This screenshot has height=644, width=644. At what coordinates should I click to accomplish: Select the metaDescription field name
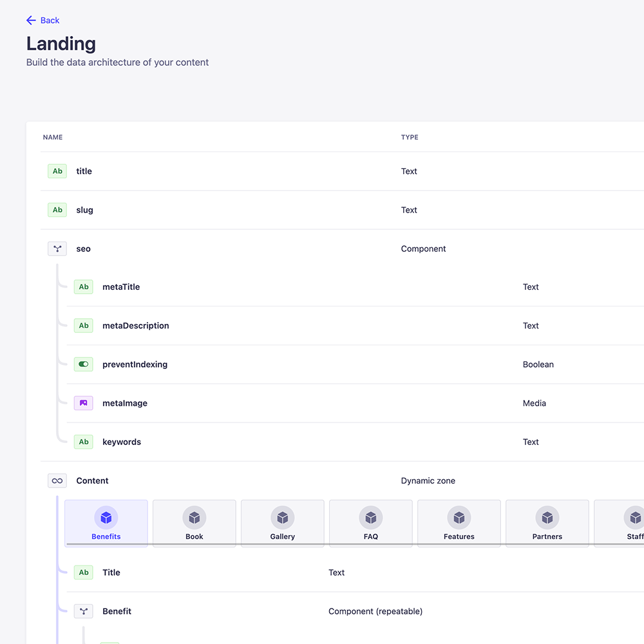(x=135, y=326)
